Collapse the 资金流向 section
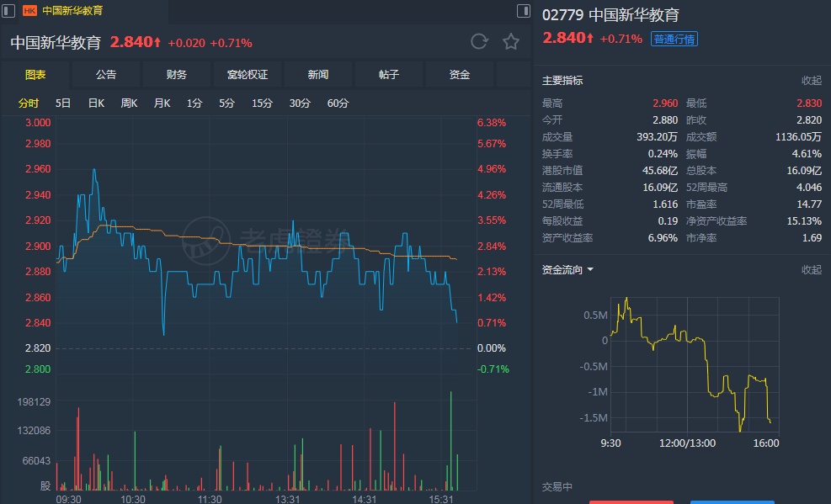Viewport: 831px width, 504px height. click(x=811, y=270)
